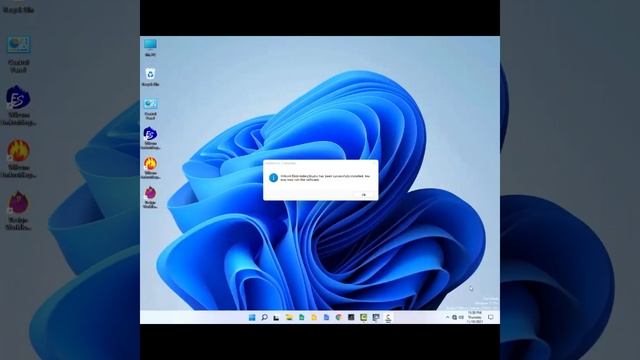640x360 pixels.
Task: Open the black square taskbar app
Action: (351, 317)
